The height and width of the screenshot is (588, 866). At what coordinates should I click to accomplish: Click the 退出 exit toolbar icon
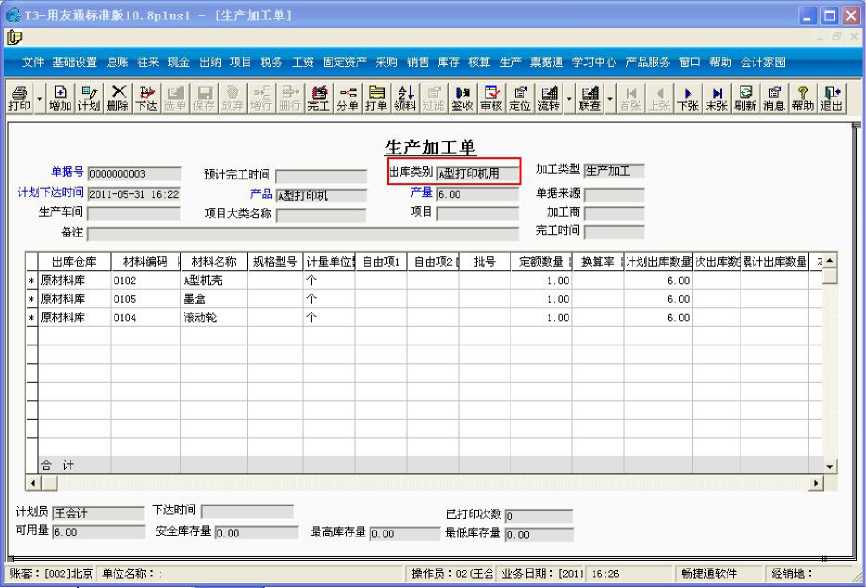pos(831,98)
